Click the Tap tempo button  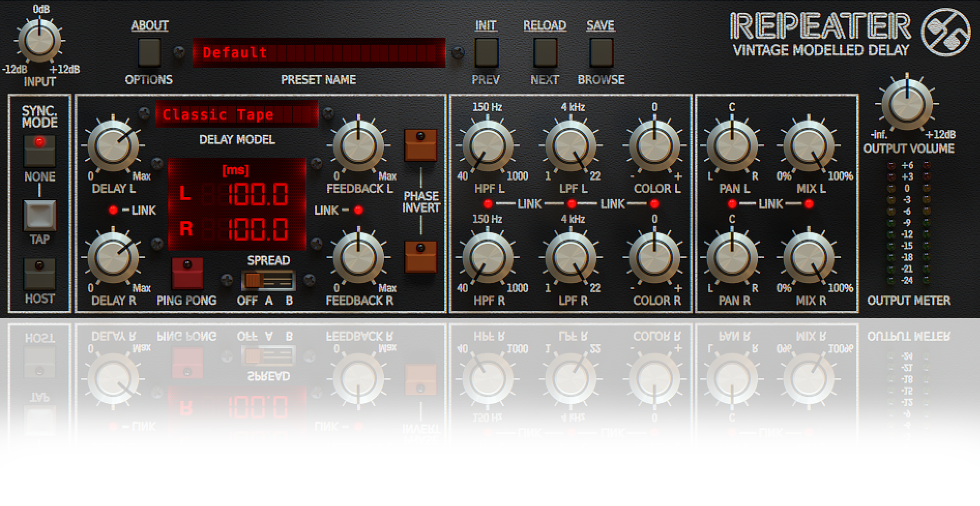[x=39, y=216]
